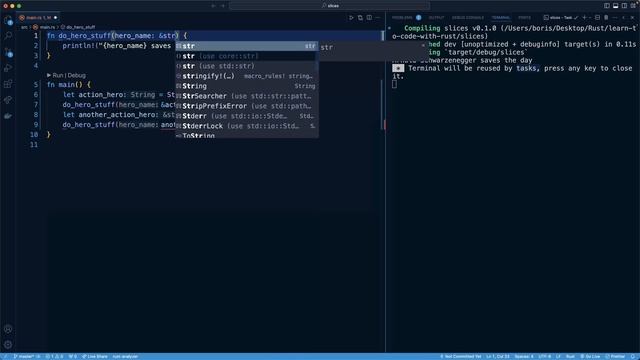Click the new terminal plus icon

click(584, 18)
